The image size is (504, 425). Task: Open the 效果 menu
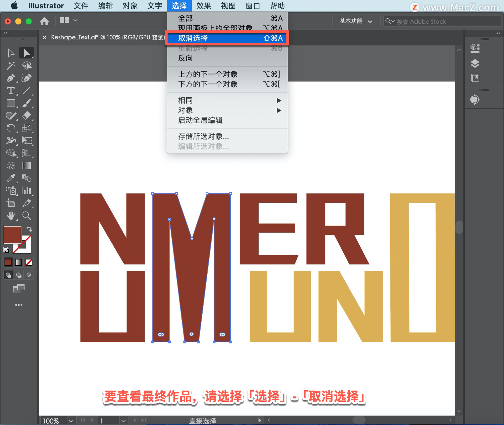click(x=203, y=6)
